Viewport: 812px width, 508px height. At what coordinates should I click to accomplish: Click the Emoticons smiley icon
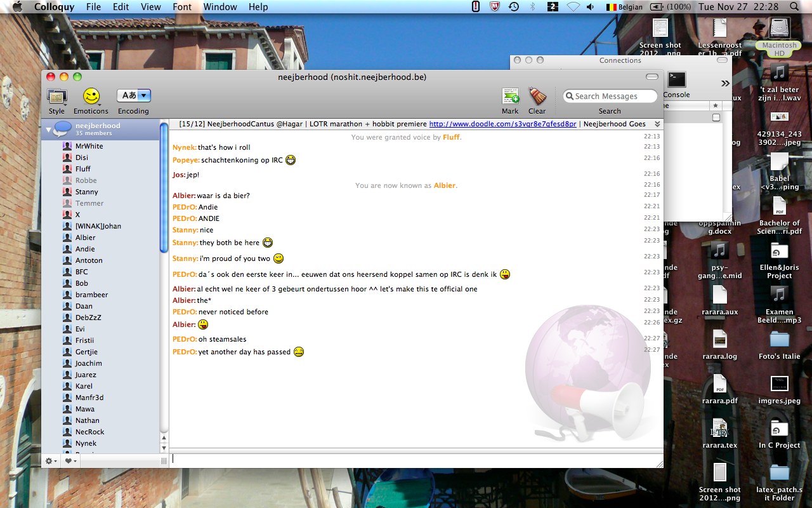pos(91,97)
